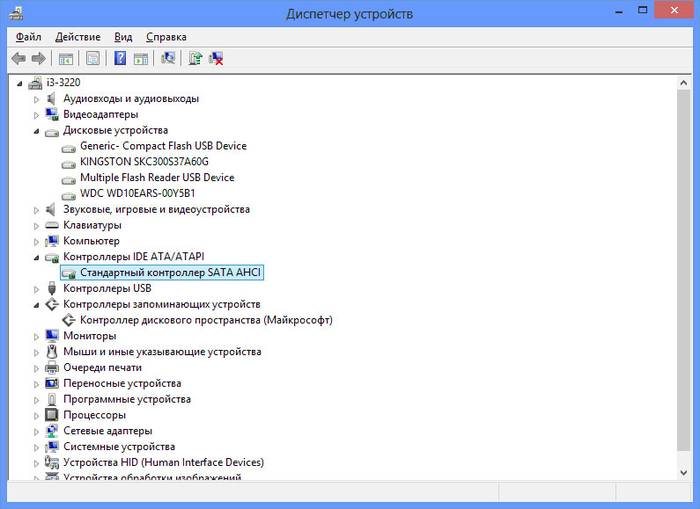Expand the Видеоадаптеры category
The width and height of the screenshot is (700, 509).
click(37, 115)
